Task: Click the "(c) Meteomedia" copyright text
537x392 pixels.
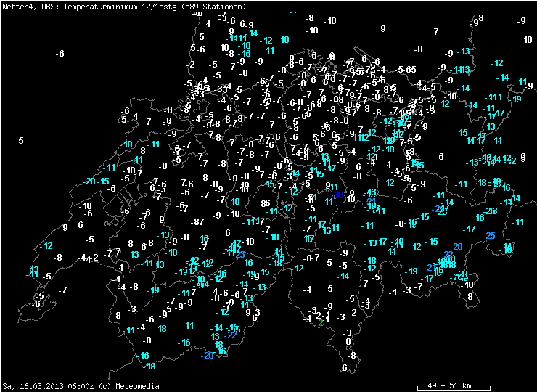Action: (129, 386)
